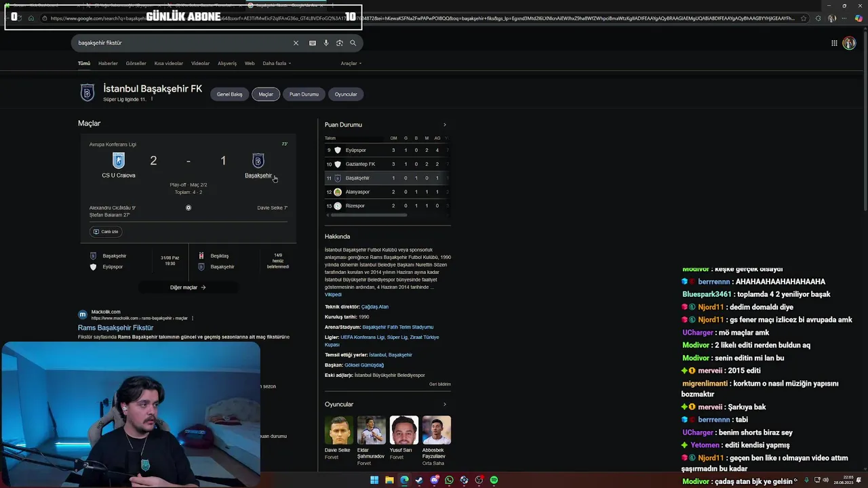Click the Başakşehir crest in the match score
This screenshot has width=868, height=488.
tap(258, 161)
